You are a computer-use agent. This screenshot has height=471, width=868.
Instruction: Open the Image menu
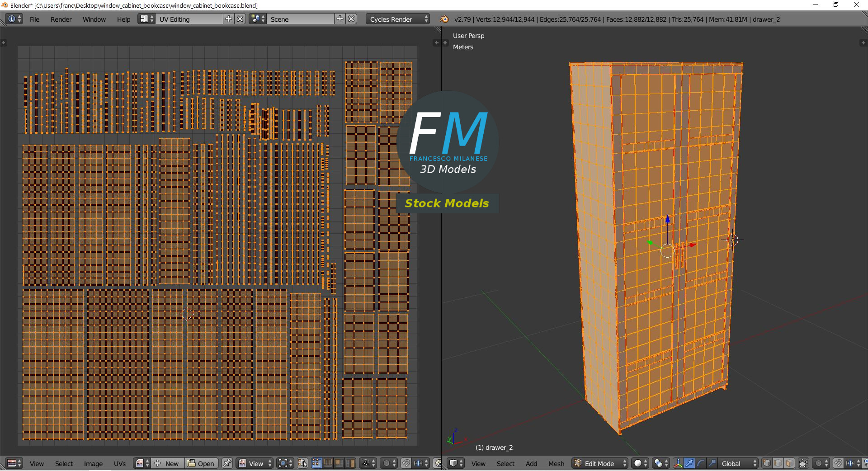93,464
